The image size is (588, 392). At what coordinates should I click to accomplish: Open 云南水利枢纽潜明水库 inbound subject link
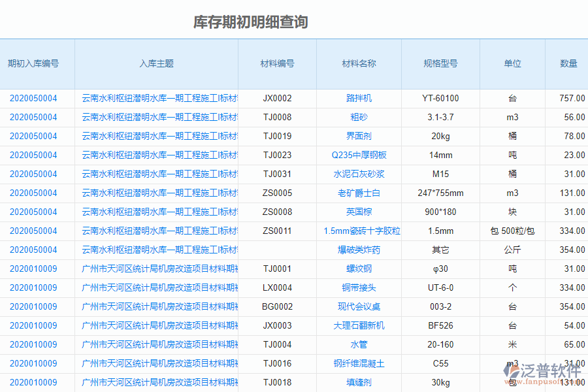point(156,98)
